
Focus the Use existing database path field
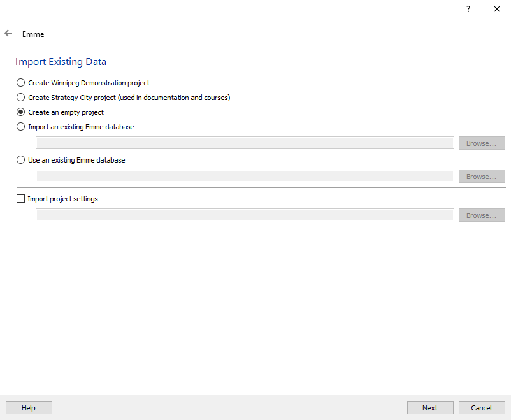coord(245,177)
